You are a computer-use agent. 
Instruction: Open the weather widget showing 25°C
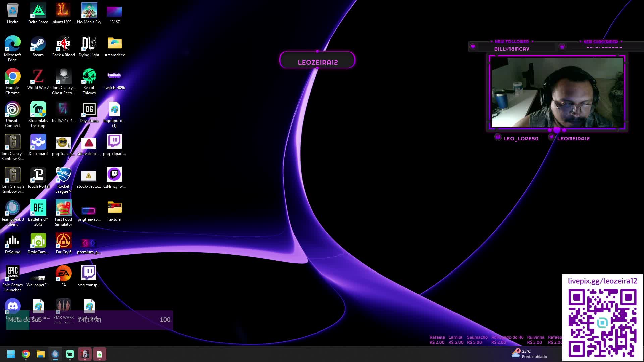[x=530, y=354]
